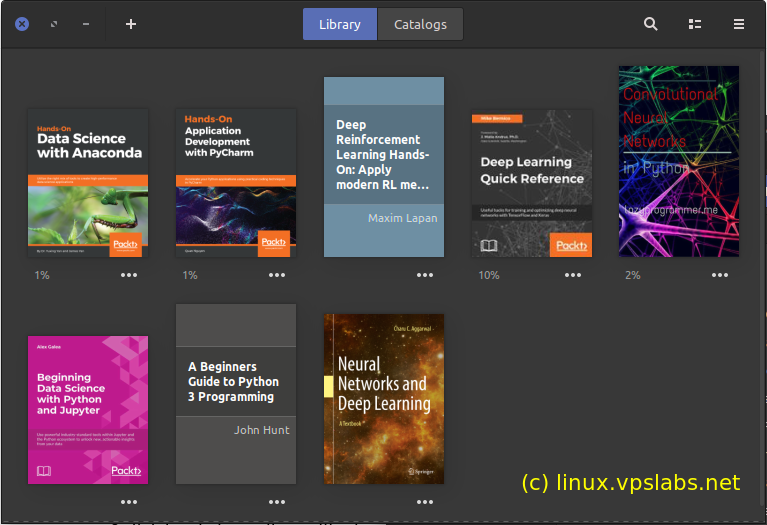767x525 pixels.
Task: Open Beginning Data Science with Python and Jupyter
Action: click(x=88, y=410)
